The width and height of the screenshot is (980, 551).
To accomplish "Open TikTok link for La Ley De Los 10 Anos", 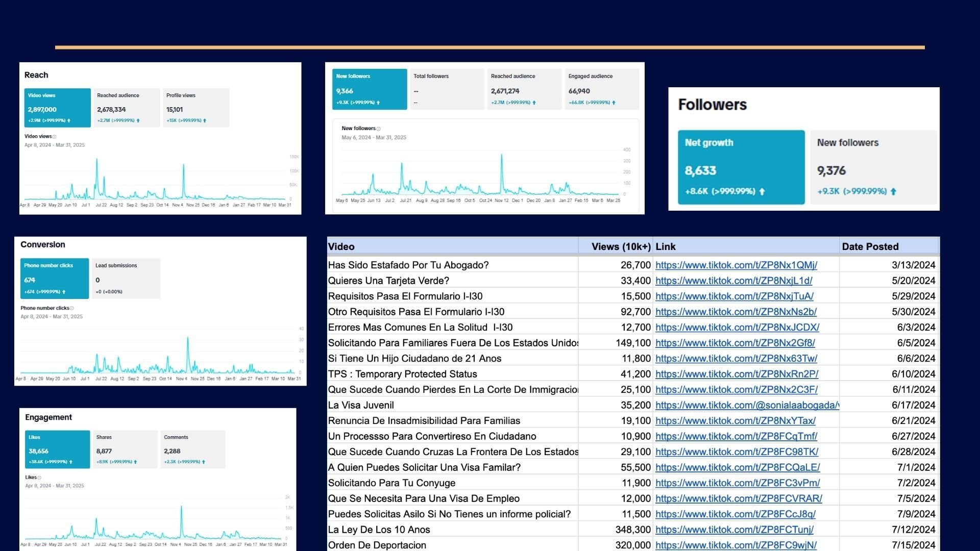I will [734, 530].
